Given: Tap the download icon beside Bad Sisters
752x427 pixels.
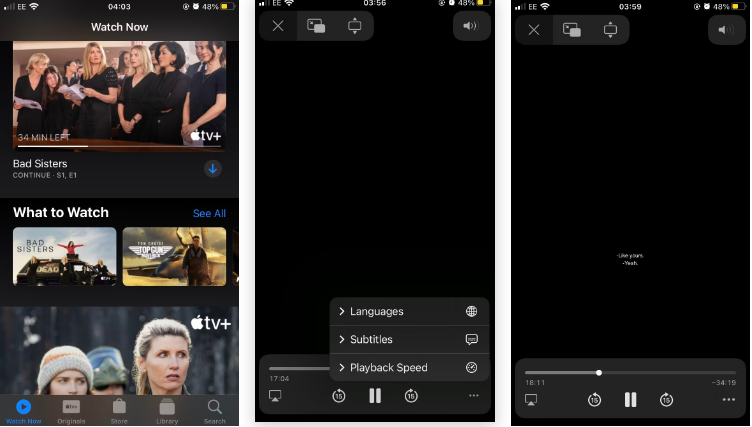Looking at the screenshot, I should (213, 169).
